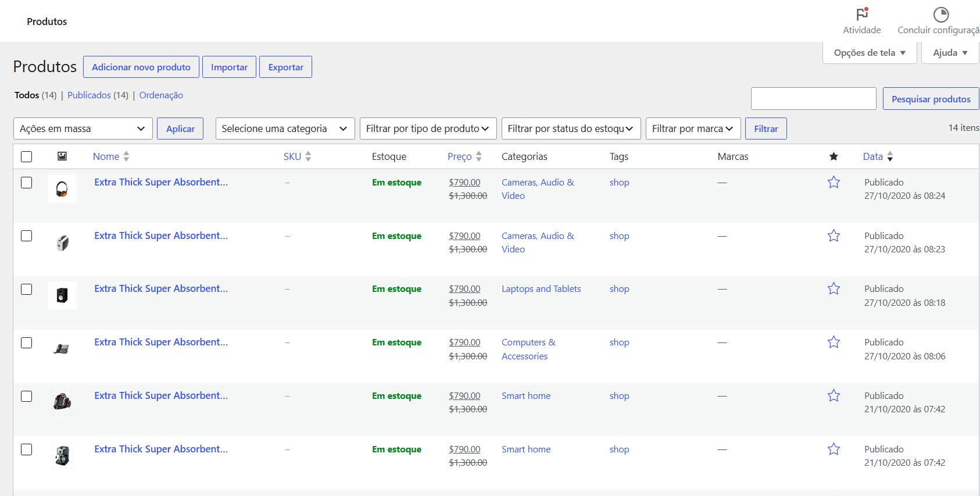Viewport: 980px width, 496px height.
Task: Open the speaker product thumbnail
Action: (62, 295)
